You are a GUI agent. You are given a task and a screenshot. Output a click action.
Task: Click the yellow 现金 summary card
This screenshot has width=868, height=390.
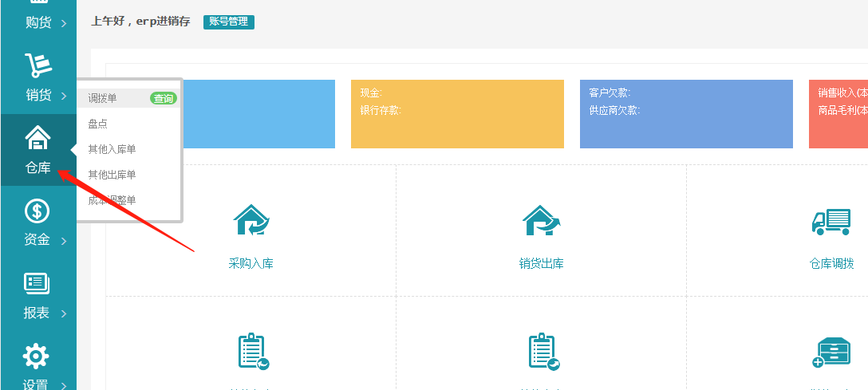[x=456, y=114]
